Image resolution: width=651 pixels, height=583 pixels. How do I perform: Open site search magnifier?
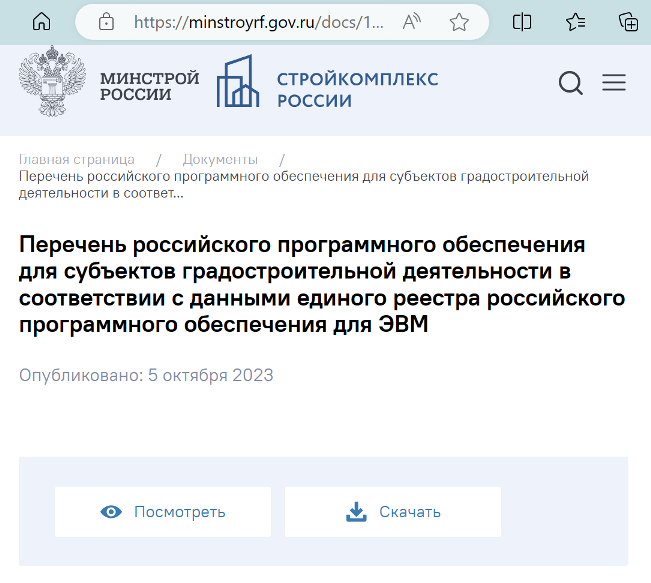tap(571, 83)
